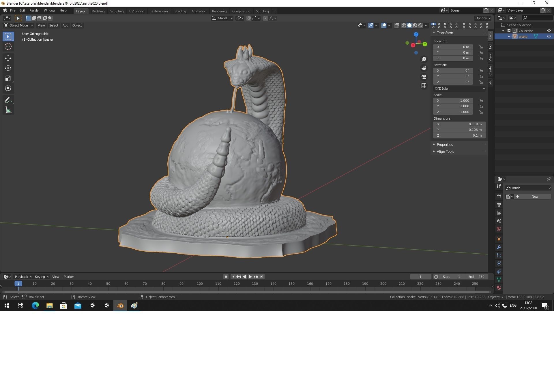The image size is (554, 392).
Task: Open the viewport Add menu
Action: (65, 25)
